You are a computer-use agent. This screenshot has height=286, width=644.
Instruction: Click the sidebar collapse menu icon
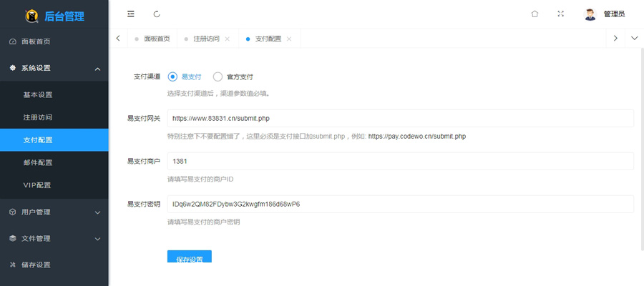[x=130, y=14]
